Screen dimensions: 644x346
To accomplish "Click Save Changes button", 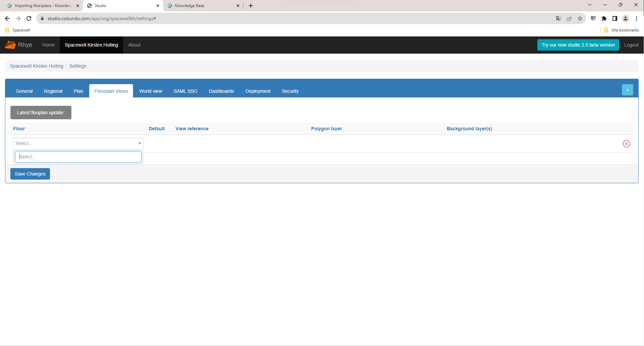I will (30, 174).
